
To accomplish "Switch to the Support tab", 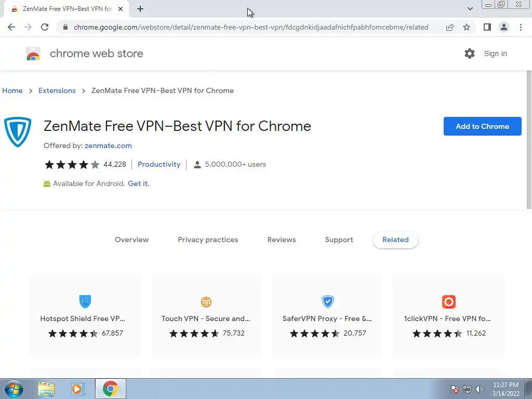I will [x=339, y=240].
